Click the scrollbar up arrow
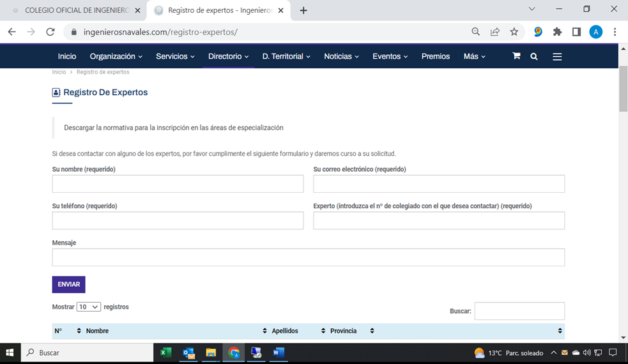 click(x=623, y=49)
